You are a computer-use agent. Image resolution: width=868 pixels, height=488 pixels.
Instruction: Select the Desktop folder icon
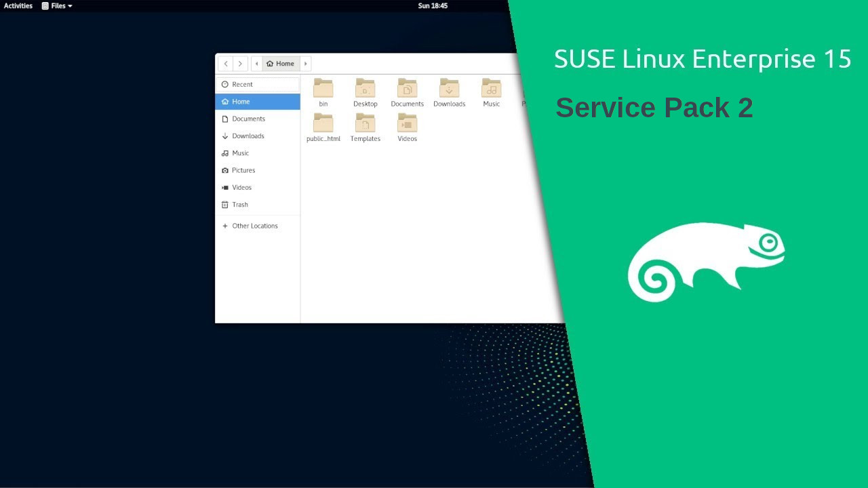click(365, 88)
